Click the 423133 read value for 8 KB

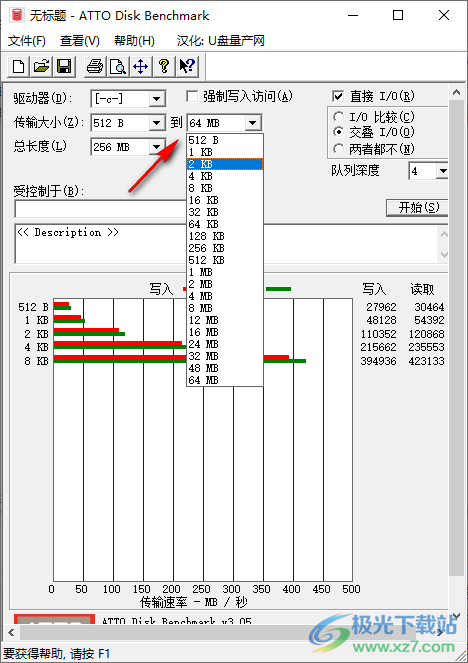pyautogui.click(x=427, y=361)
